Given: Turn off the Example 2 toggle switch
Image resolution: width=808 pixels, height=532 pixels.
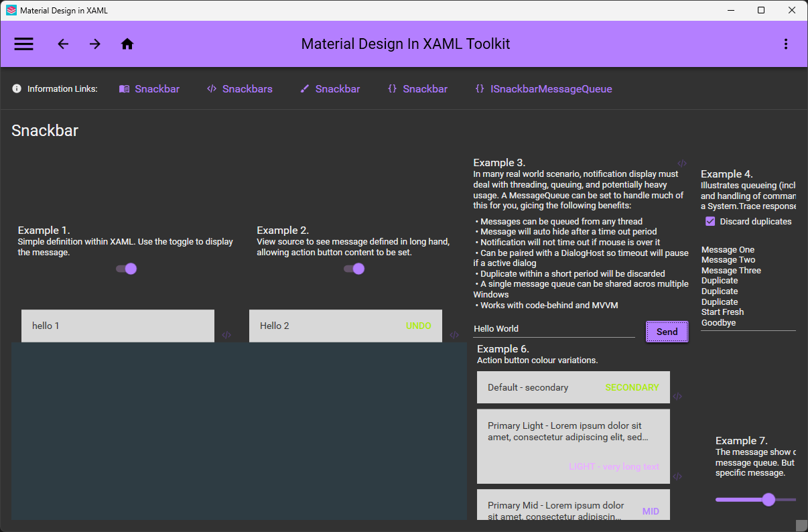Looking at the screenshot, I should (x=354, y=269).
